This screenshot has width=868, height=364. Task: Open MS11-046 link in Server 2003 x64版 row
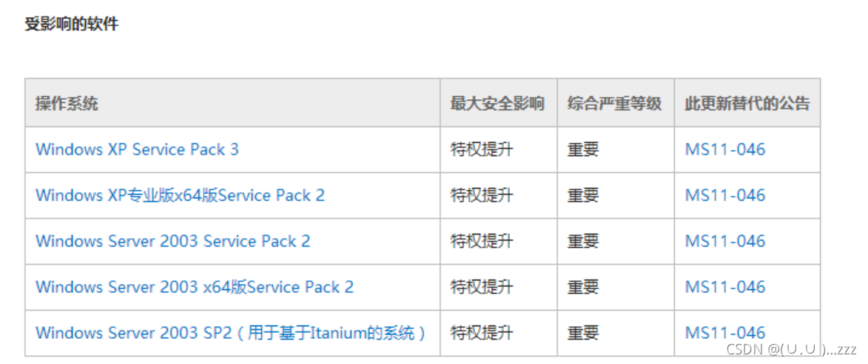click(725, 287)
